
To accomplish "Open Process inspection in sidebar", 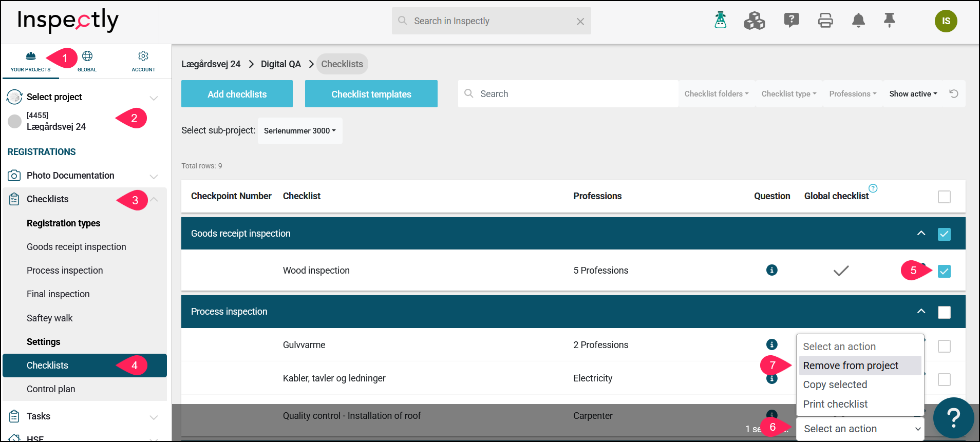I will tap(65, 271).
